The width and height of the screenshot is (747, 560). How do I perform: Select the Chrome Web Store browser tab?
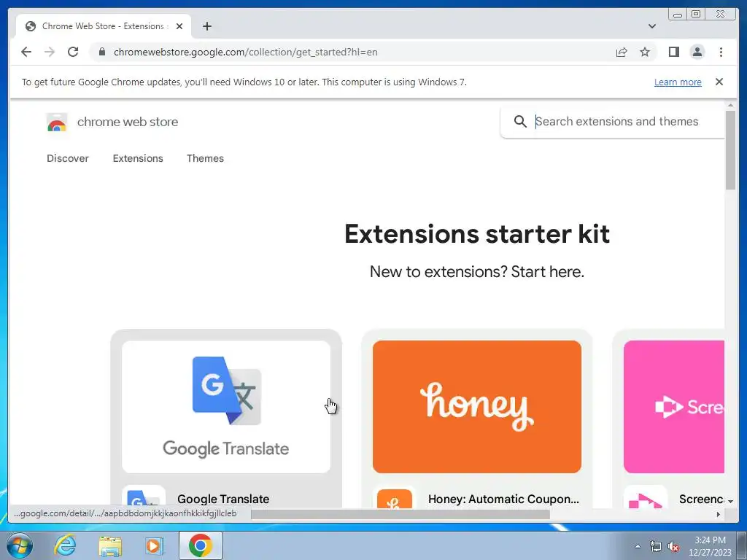[x=103, y=26]
